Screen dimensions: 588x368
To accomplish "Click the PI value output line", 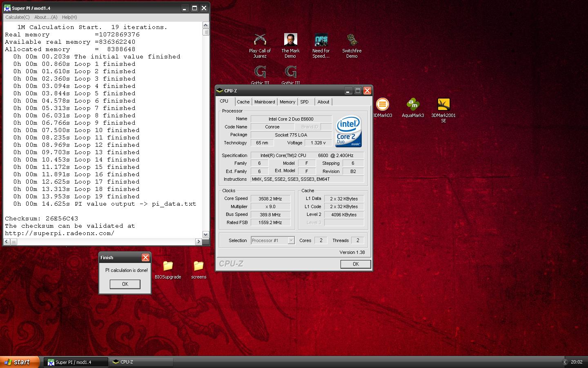I will pyautogui.click(x=105, y=204).
